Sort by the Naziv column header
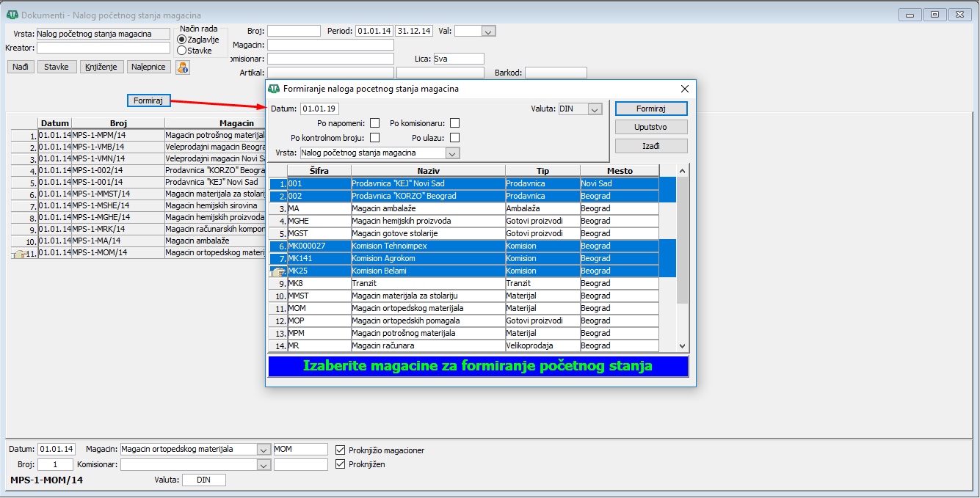This screenshot has width=980, height=498. point(428,171)
